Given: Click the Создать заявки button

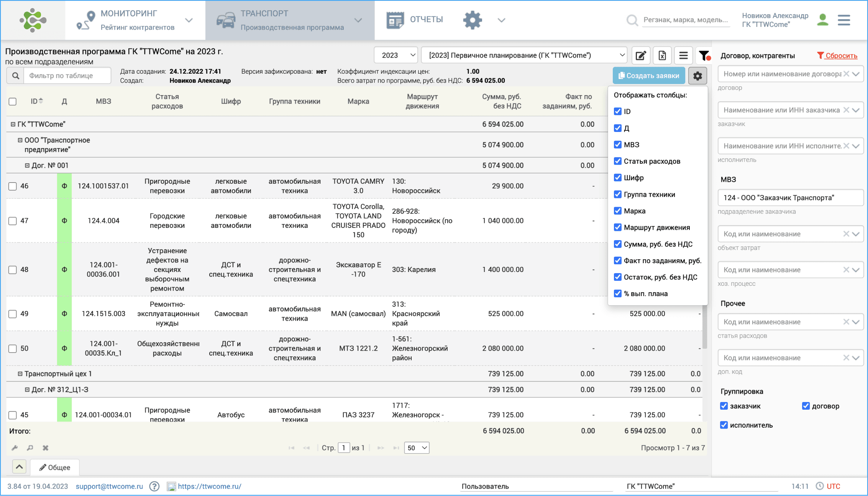Looking at the screenshot, I should (x=648, y=76).
